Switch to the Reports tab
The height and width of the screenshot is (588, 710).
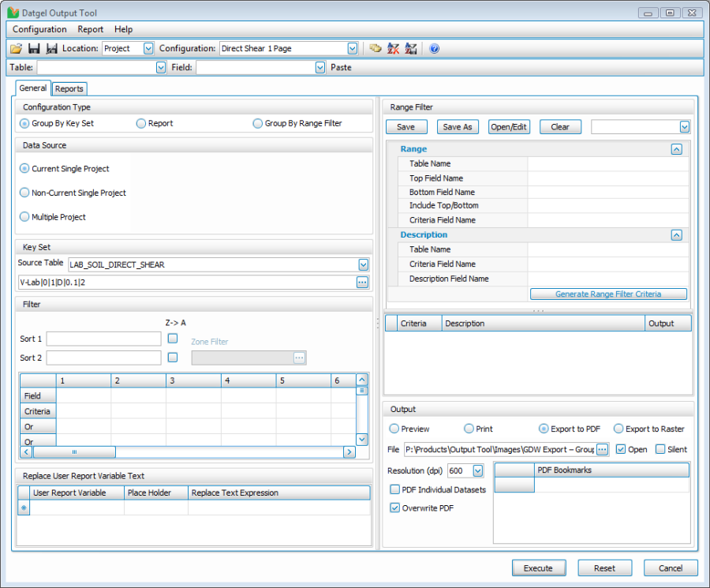[69, 89]
